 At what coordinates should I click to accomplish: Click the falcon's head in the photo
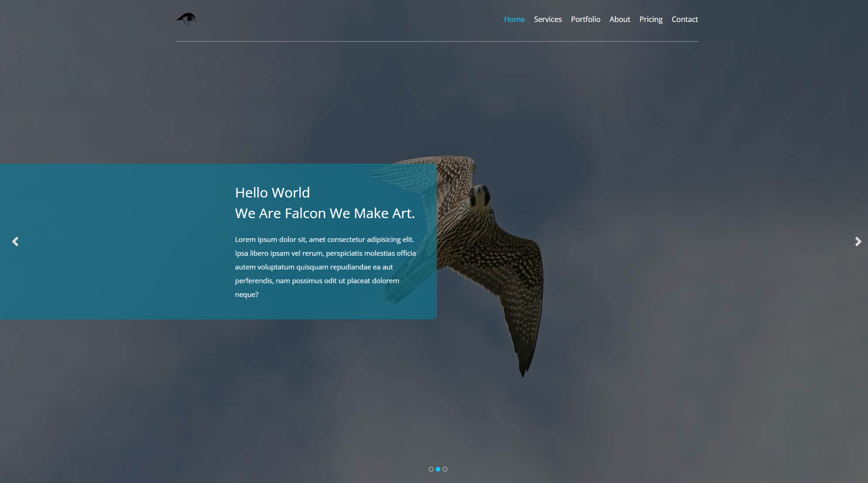coord(480,196)
